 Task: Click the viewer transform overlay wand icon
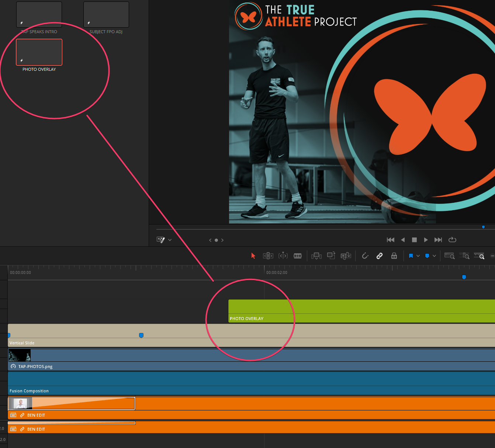161,240
